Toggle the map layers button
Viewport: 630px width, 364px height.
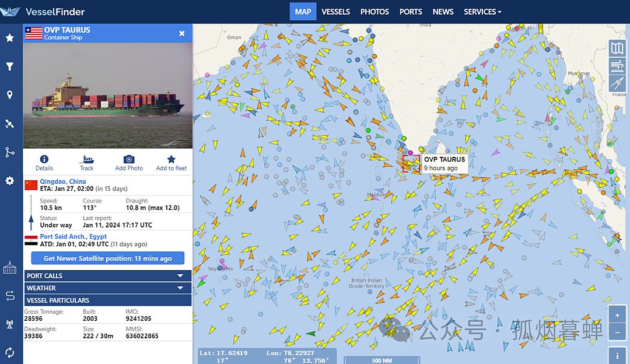click(617, 48)
